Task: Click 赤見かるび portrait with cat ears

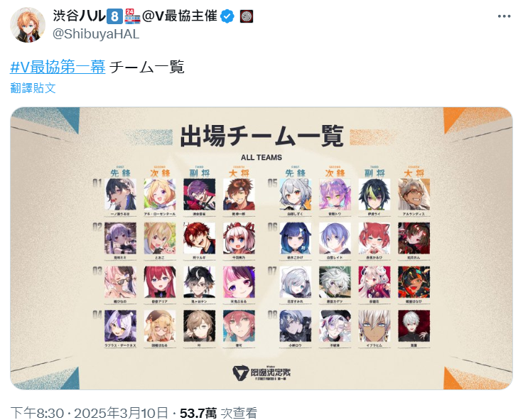Action: click(374, 238)
